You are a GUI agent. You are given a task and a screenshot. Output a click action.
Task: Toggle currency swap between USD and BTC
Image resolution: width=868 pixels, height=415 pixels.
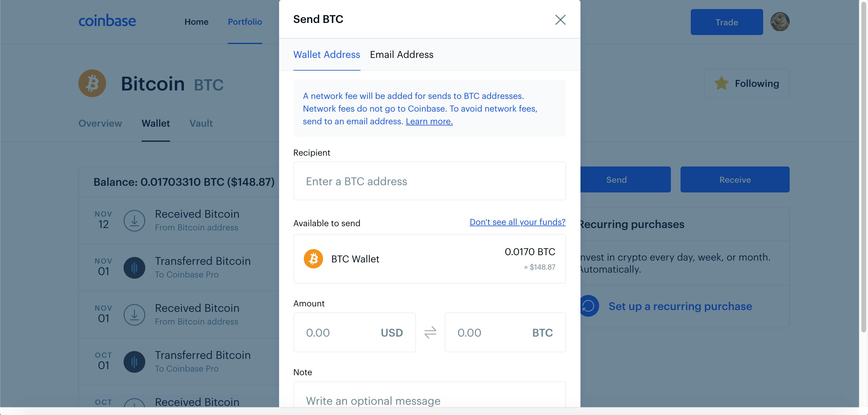tap(430, 332)
